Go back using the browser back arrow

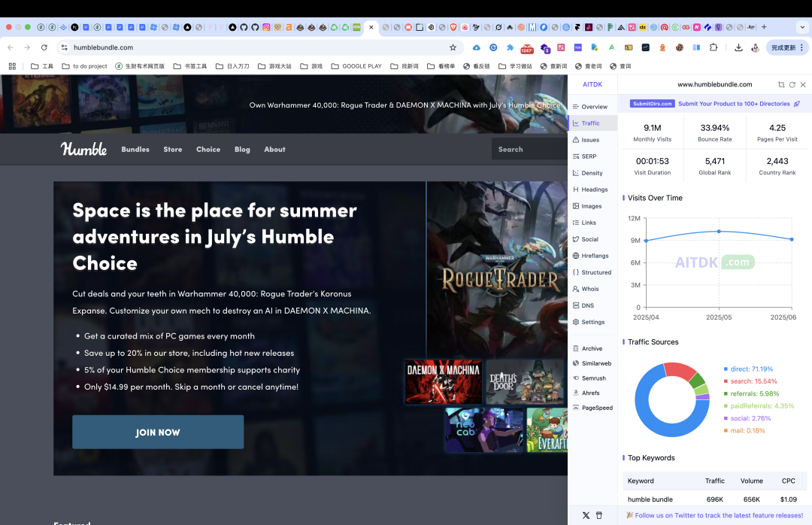tap(11, 47)
